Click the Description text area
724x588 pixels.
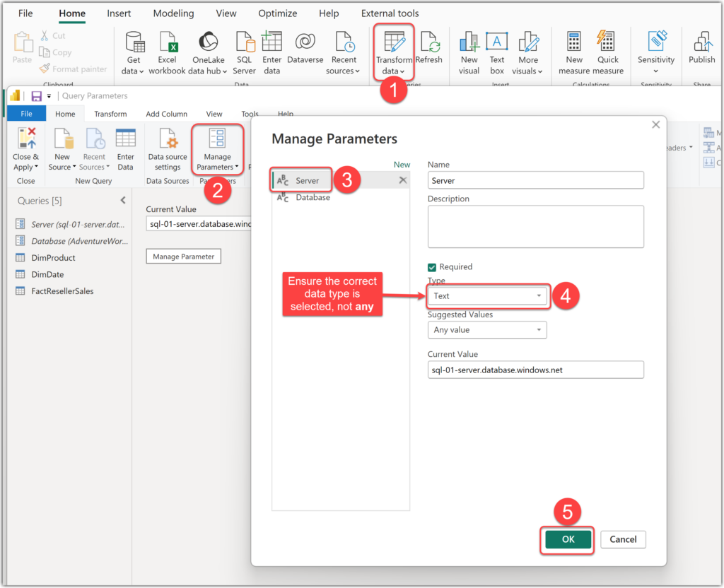click(x=536, y=227)
